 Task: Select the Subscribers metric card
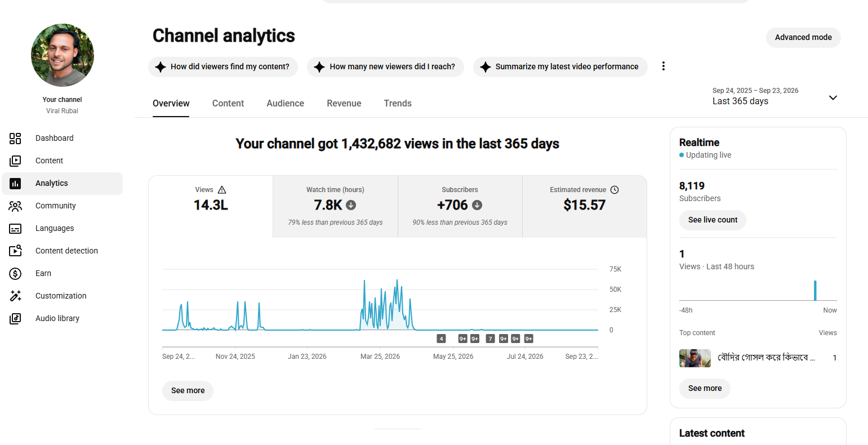tap(460, 207)
